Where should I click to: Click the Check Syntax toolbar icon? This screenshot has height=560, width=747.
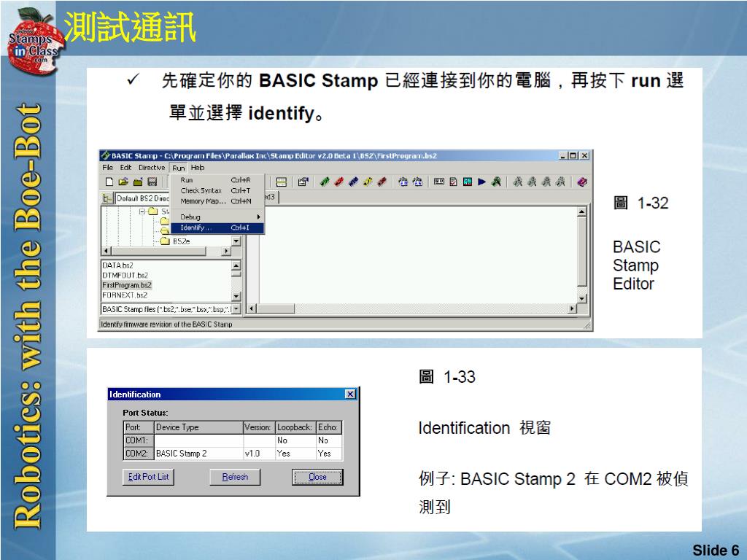[454, 182]
